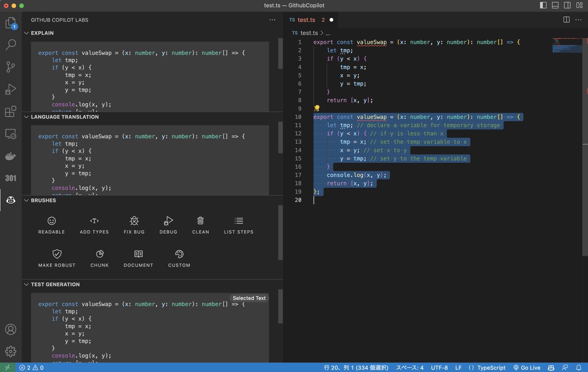Open the Remote Explorer view
Viewport: 588px width, 372px height.
point(11,133)
